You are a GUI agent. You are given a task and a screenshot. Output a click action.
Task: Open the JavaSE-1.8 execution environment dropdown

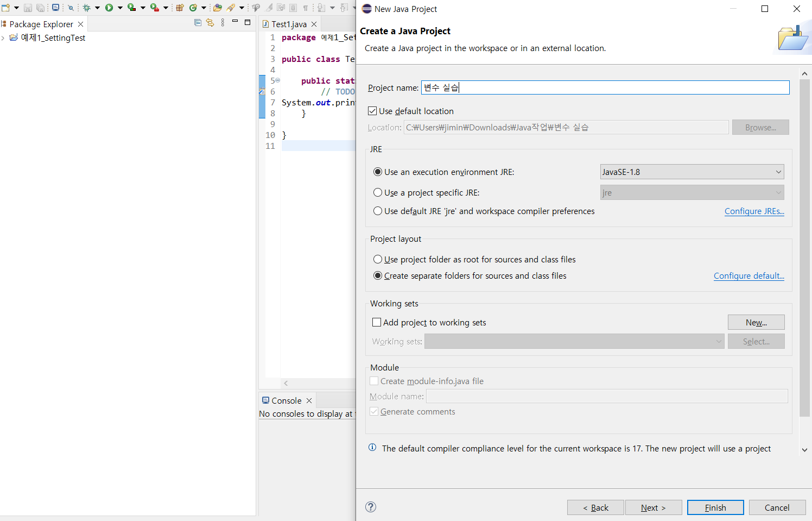tap(692, 172)
